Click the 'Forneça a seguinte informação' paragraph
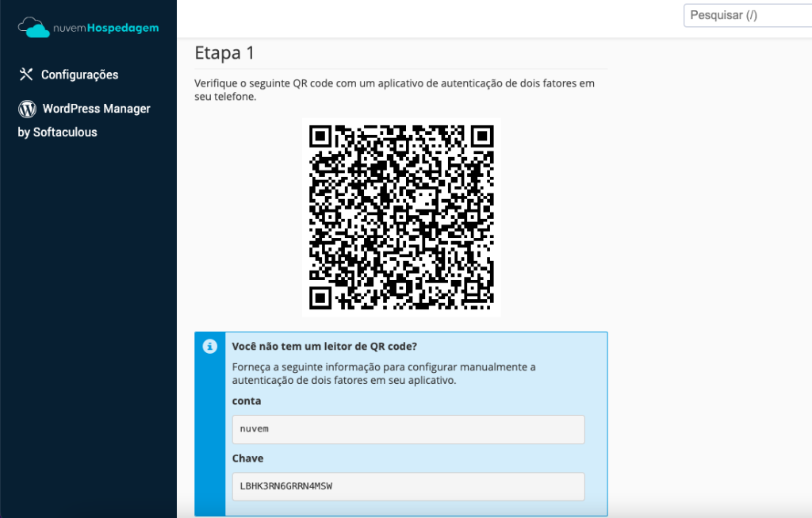Viewport: 812px width, 518px height. 384,374
